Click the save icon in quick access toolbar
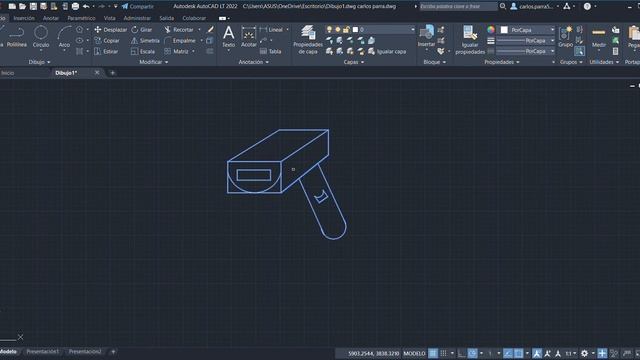This screenshot has height=360, width=640. (x=33, y=7)
